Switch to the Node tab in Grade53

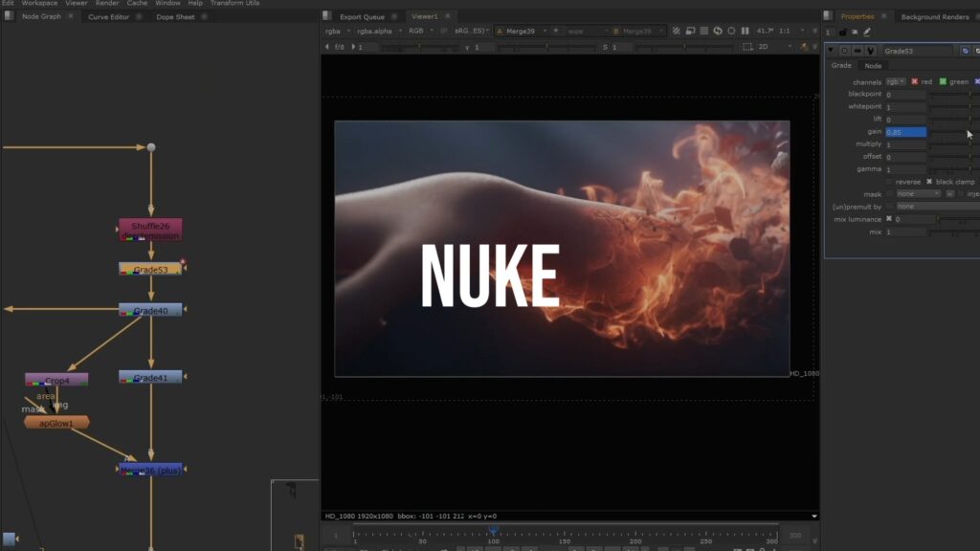(873, 66)
